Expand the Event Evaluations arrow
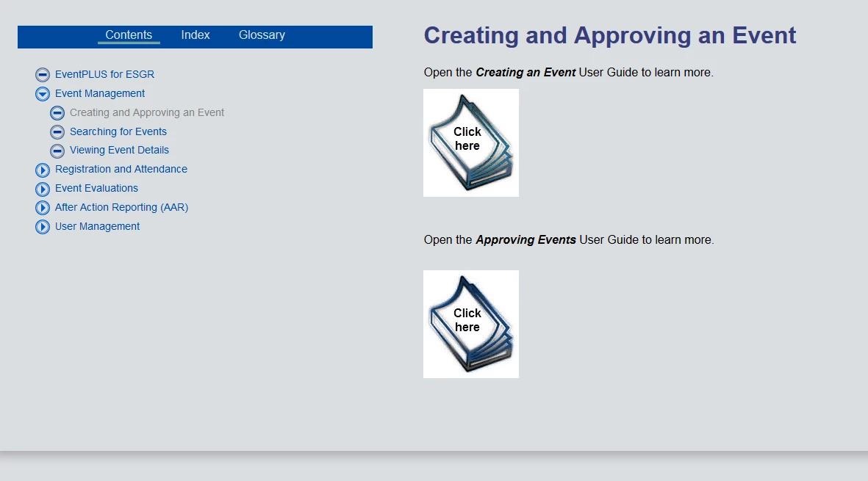Screen dimensions: 868x481 (x=43, y=189)
